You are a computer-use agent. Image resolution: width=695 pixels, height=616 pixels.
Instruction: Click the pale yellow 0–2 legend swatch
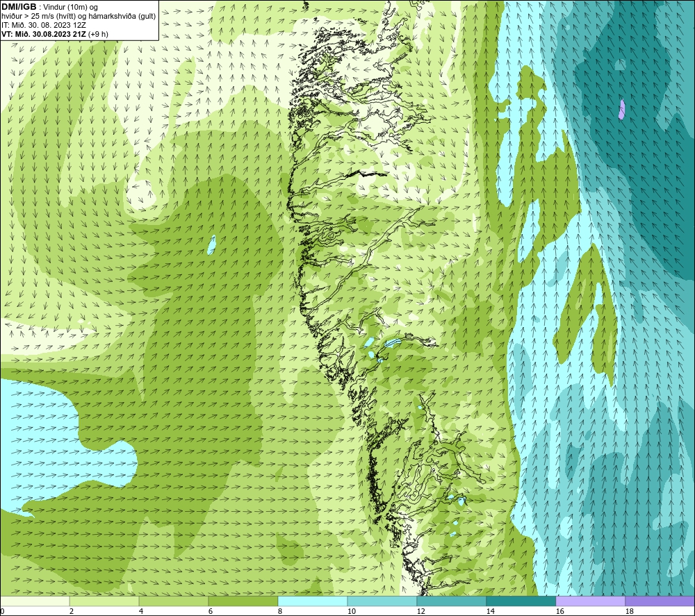tap(35, 601)
